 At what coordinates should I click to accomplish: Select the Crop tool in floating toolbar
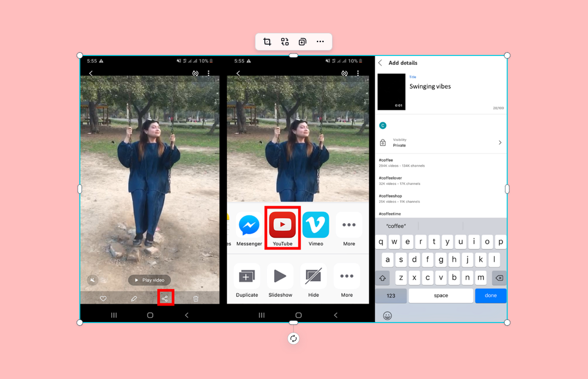[x=267, y=42]
